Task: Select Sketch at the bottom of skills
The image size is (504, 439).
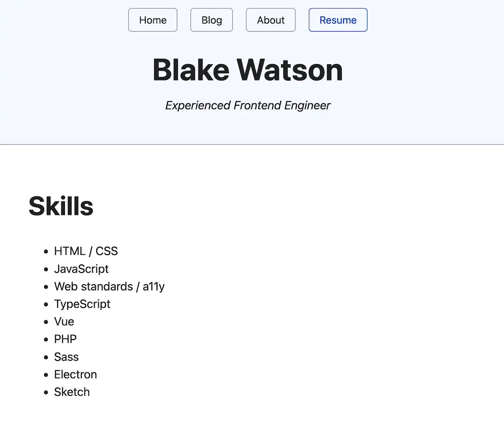Action: point(72,392)
